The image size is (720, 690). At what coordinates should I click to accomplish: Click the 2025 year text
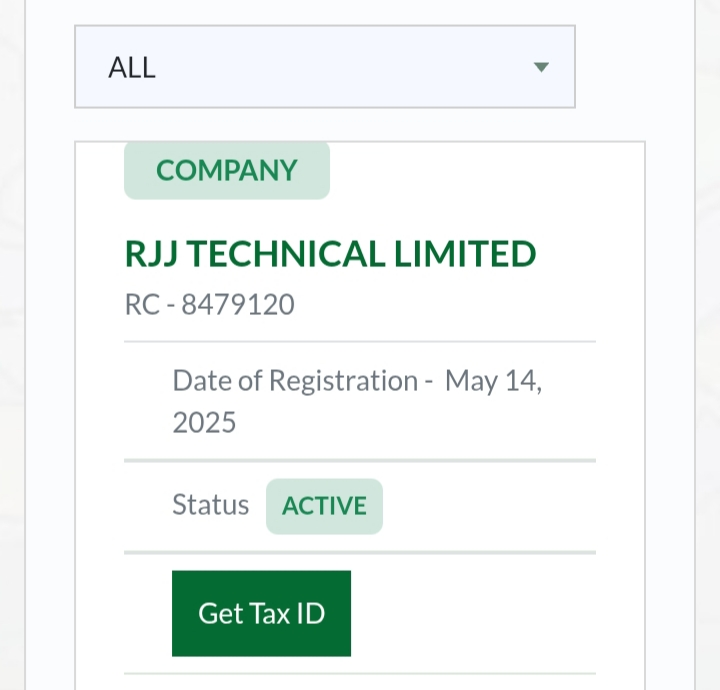(204, 422)
